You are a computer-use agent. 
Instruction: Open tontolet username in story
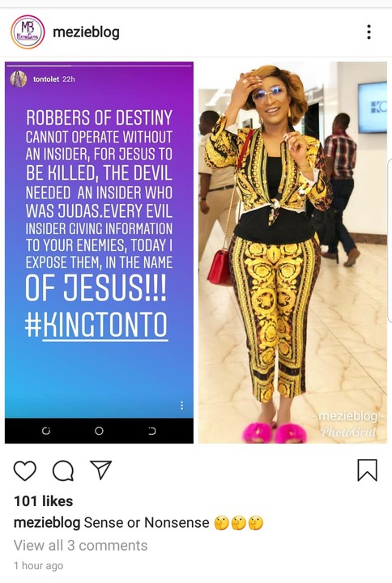pos(46,79)
